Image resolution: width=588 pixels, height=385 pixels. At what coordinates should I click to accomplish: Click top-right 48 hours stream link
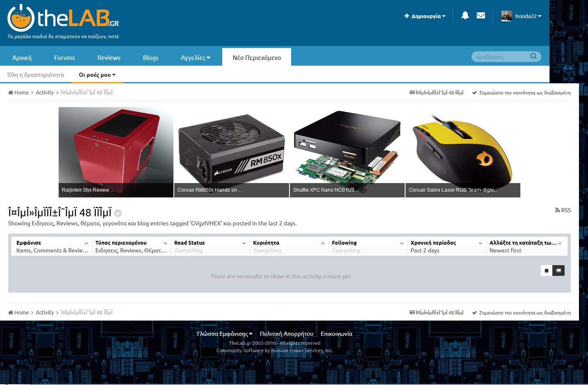pyautogui.click(x=436, y=93)
